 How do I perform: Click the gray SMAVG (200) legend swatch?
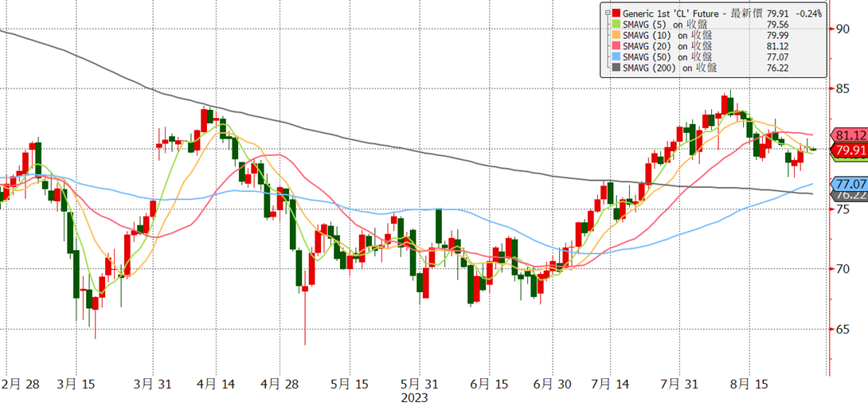615,68
